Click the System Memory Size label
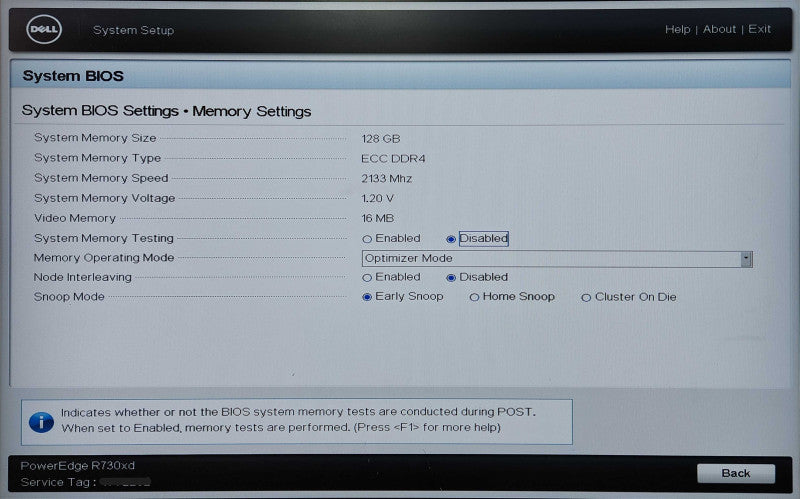Viewport: 800px width, 499px height. [x=95, y=138]
